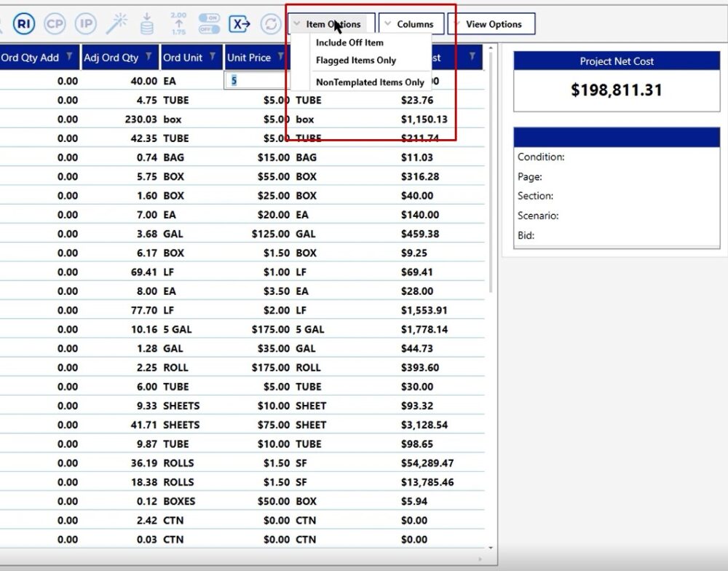This screenshot has height=571, width=728.
Task: Select the magic wand tool icon
Action: tap(116, 24)
